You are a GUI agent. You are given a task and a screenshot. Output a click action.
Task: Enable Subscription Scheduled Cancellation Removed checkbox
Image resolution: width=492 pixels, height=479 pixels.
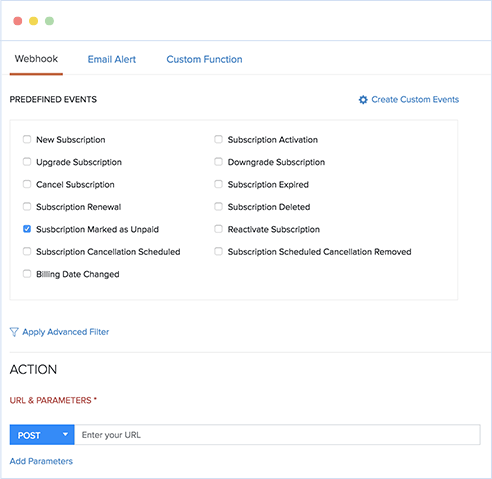[x=218, y=251]
